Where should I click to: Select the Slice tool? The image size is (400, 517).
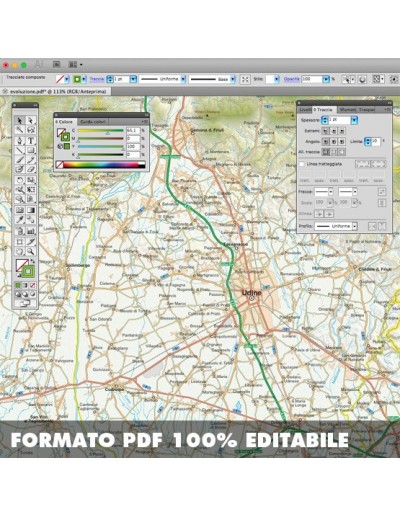[x=31, y=242]
